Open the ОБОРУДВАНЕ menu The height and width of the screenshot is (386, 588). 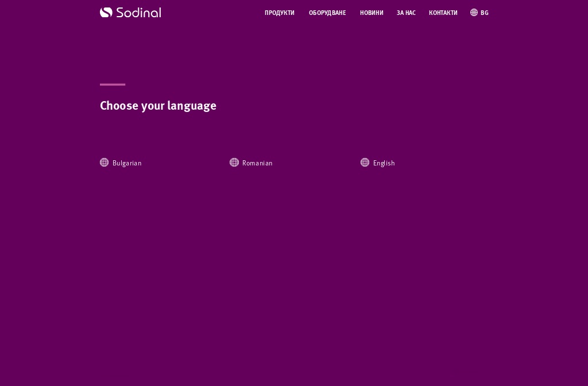(x=327, y=13)
